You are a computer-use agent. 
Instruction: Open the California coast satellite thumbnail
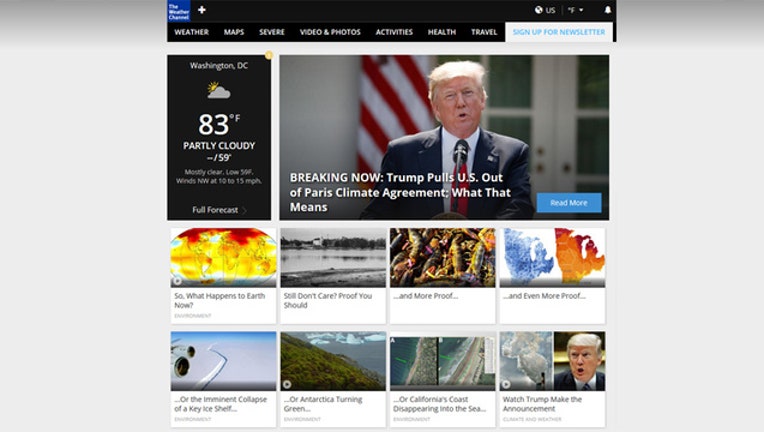pyautogui.click(x=442, y=361)
